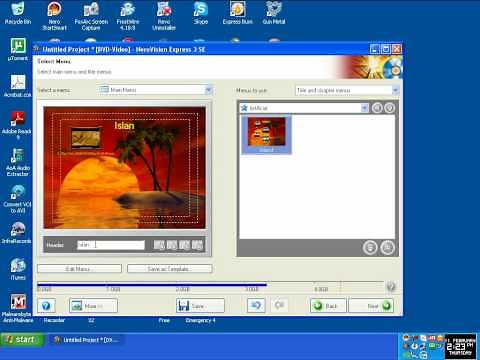Select the FoxArc Screen Capture desktop icon
Screen dimensions: 480x360
[91, 16]
